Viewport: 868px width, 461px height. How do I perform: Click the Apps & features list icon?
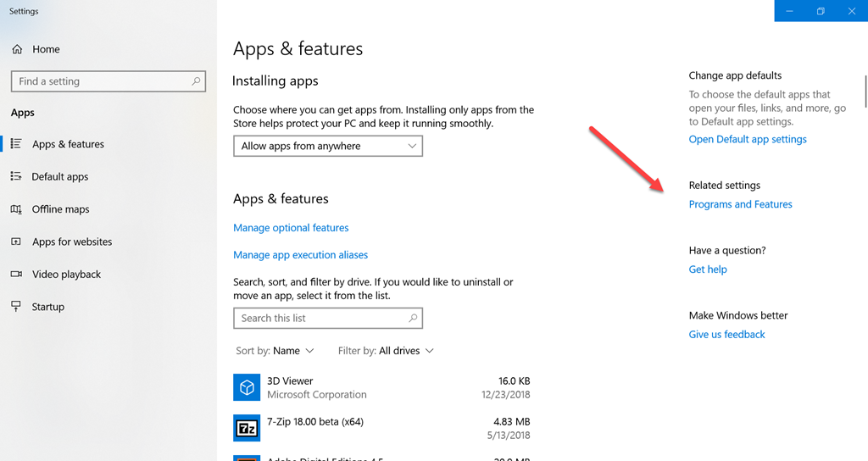[x=16, y=144]
